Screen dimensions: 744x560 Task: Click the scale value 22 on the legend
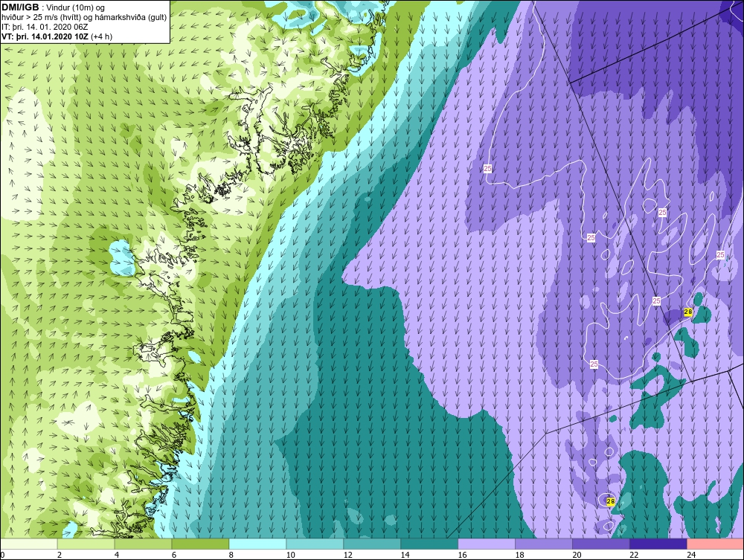[634, 555]
